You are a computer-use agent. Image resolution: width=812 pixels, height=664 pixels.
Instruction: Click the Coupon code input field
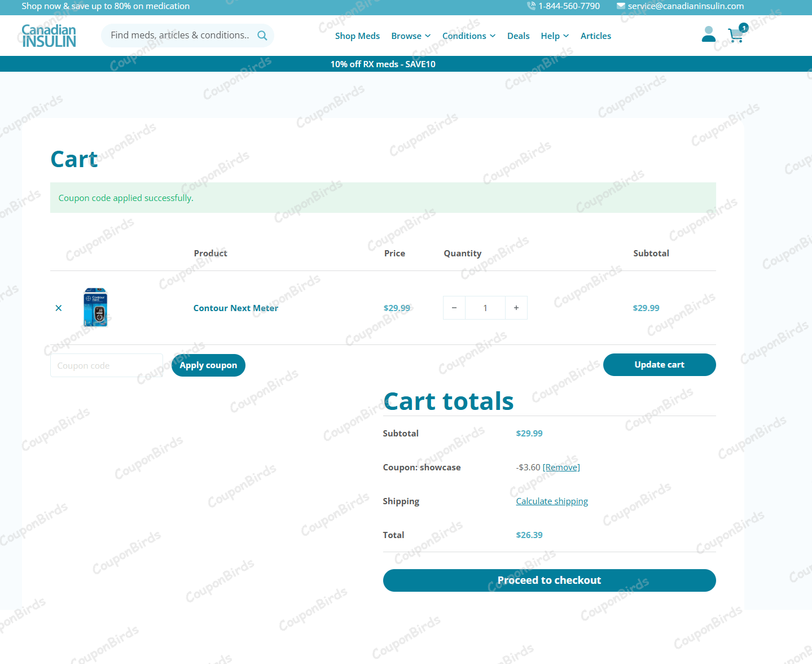point(107,365)
